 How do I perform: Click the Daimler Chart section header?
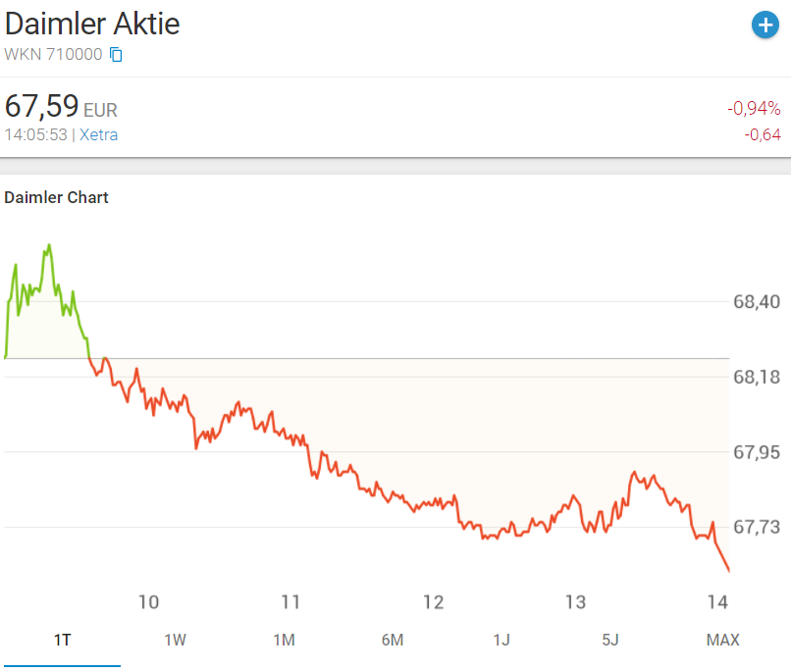point(56,197)
